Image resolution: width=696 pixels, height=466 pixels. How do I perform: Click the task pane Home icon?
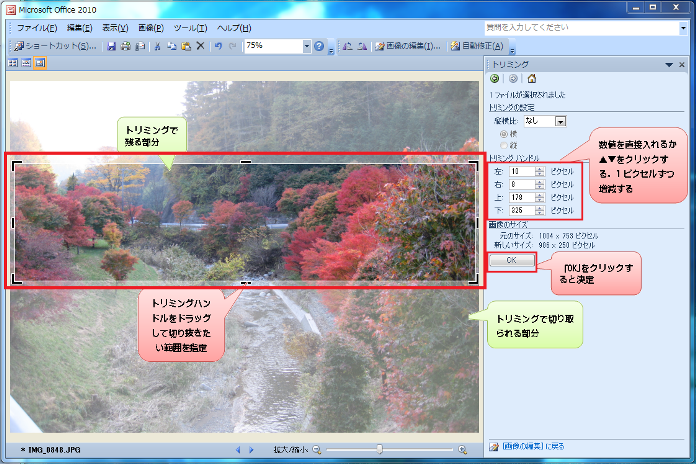pos(532,79)
